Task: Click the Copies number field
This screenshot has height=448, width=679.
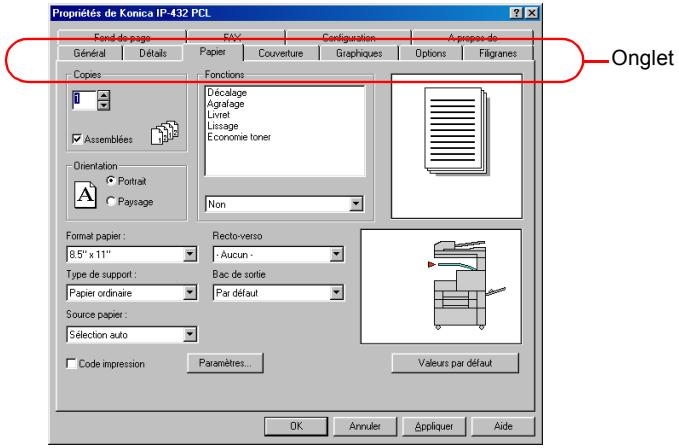Action: 84,100
